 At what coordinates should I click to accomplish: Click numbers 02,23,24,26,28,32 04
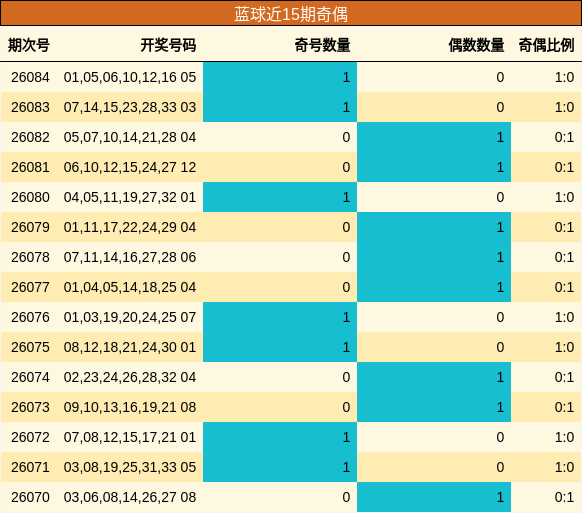(130, 377)
